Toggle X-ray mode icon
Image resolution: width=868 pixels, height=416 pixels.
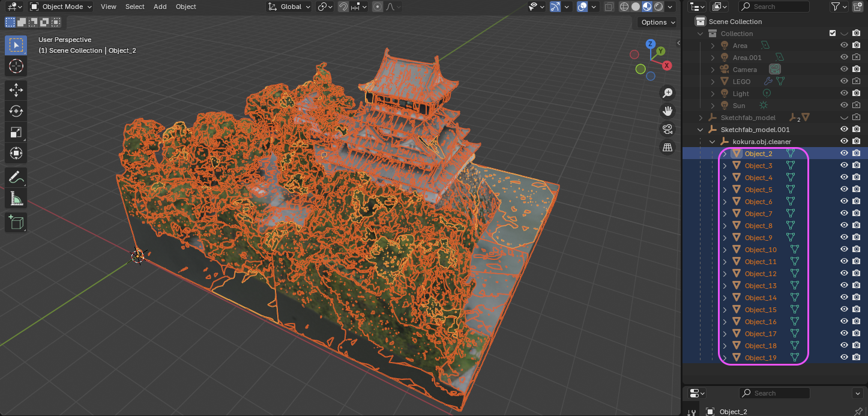pos(609,7)
